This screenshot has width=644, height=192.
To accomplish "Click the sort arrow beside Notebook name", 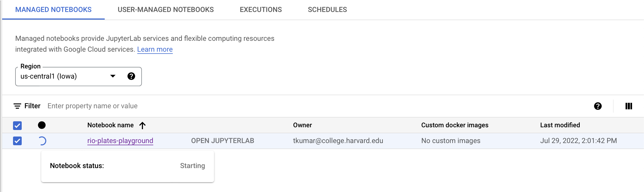I will point(142,125).
